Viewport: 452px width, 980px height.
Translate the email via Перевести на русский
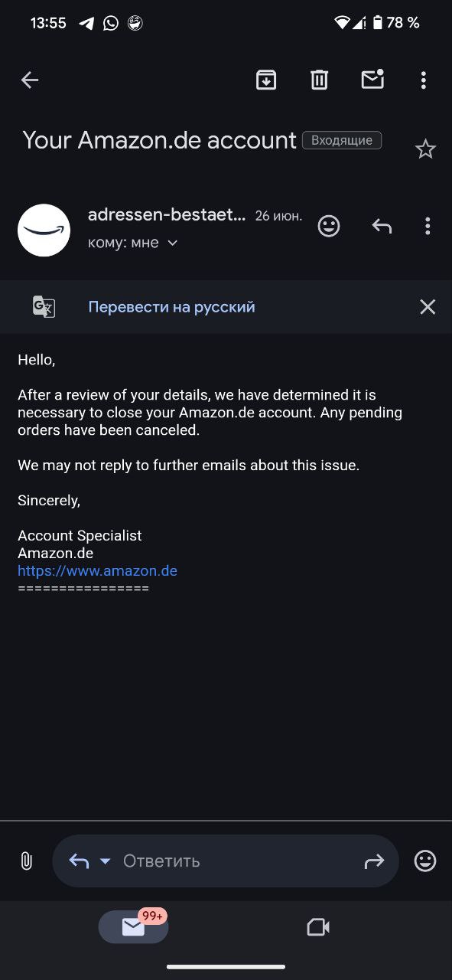point(171,307)
